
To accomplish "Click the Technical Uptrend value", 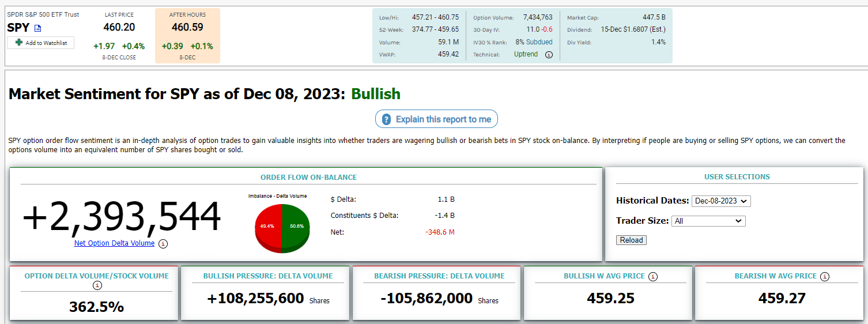I will (x=526, y=54).
